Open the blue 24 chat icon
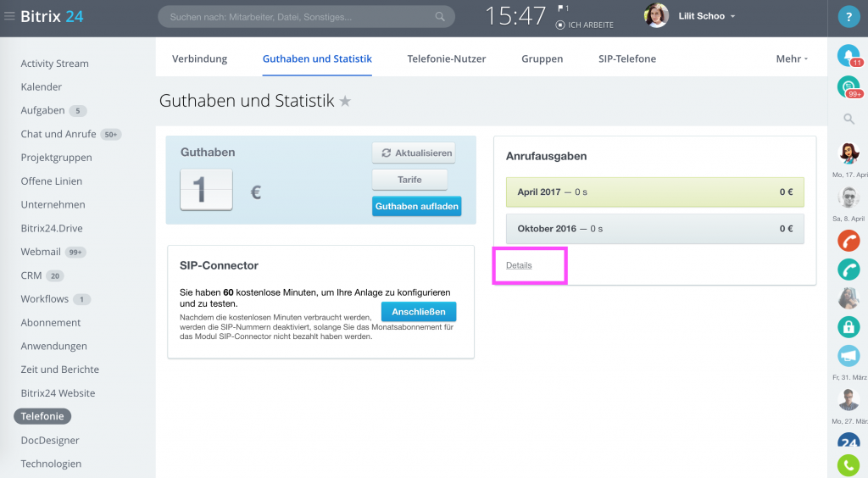Screen dimensions: 868x478 [849, 441]
